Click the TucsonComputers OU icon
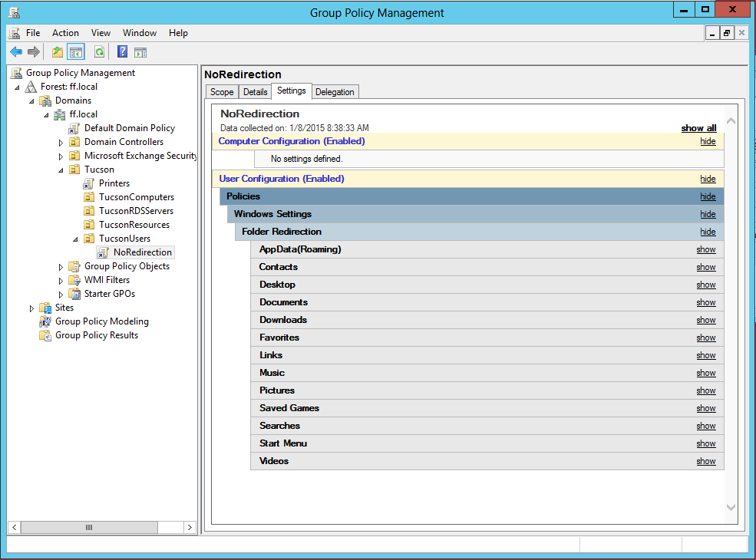 [89, 197]
